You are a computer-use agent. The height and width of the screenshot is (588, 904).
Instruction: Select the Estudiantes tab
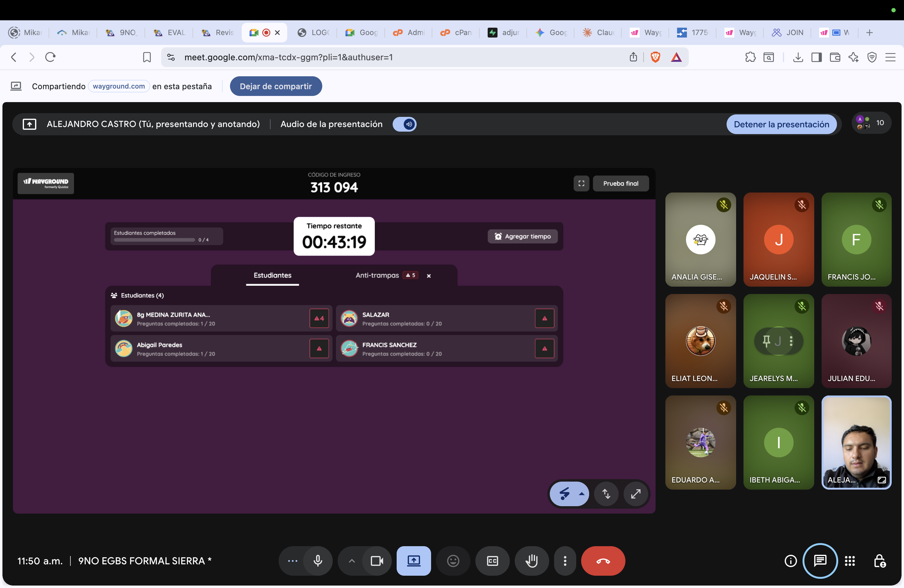272,275
